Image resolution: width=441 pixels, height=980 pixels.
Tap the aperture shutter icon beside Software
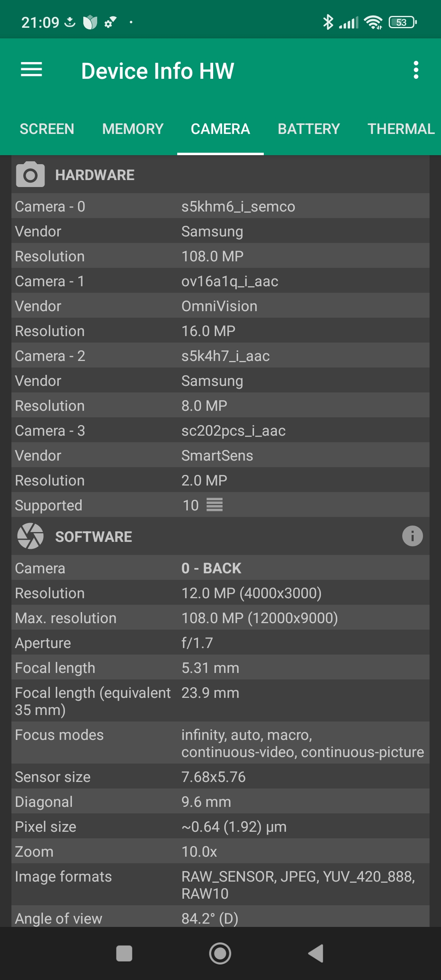30,536
